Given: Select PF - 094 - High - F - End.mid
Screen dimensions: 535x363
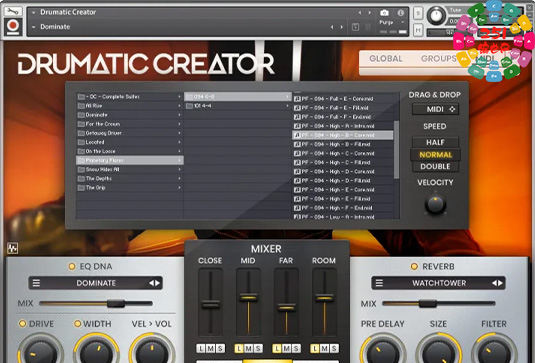Looking at the screenshot, I should pyautogui.click(x=343, y=208).
